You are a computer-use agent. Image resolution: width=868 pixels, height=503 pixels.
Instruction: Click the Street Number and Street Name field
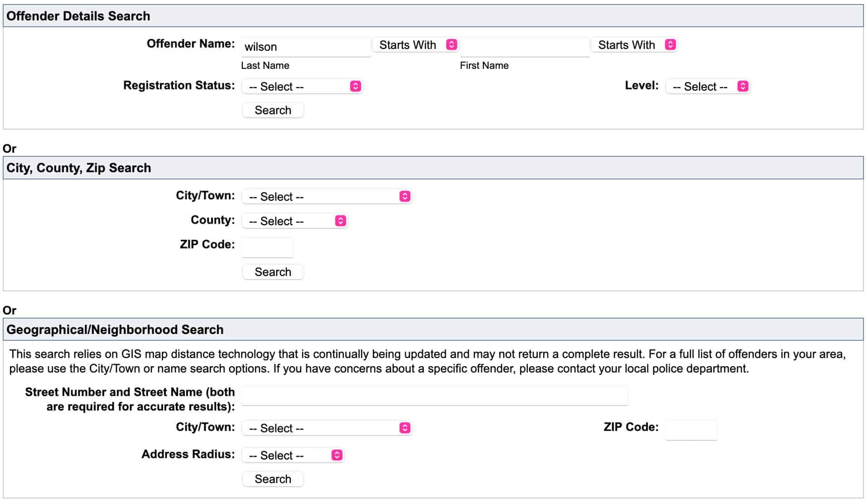click(x=434, y=396)
